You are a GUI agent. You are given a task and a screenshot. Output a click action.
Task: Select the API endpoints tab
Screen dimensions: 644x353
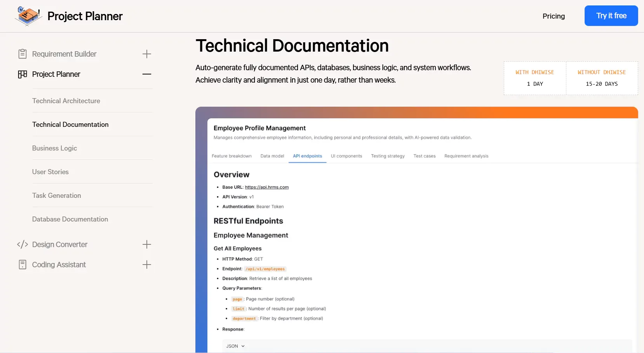coord(307,156)
